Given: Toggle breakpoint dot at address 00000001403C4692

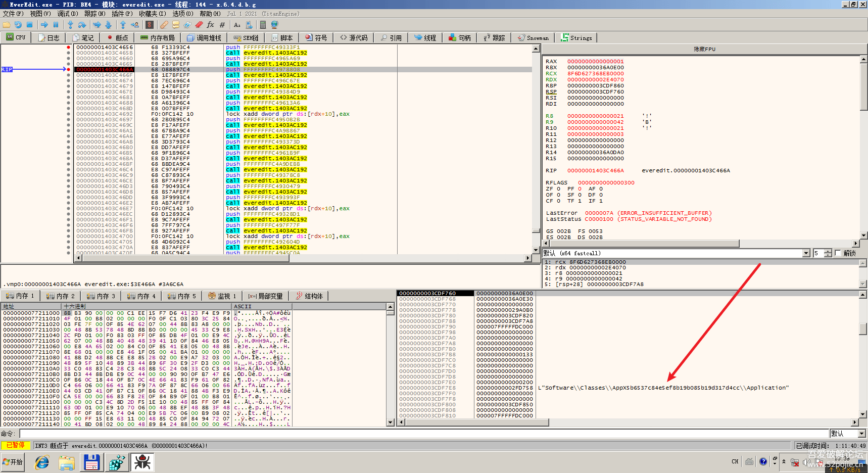Looking at the screenshot, I should pos(69,114).
